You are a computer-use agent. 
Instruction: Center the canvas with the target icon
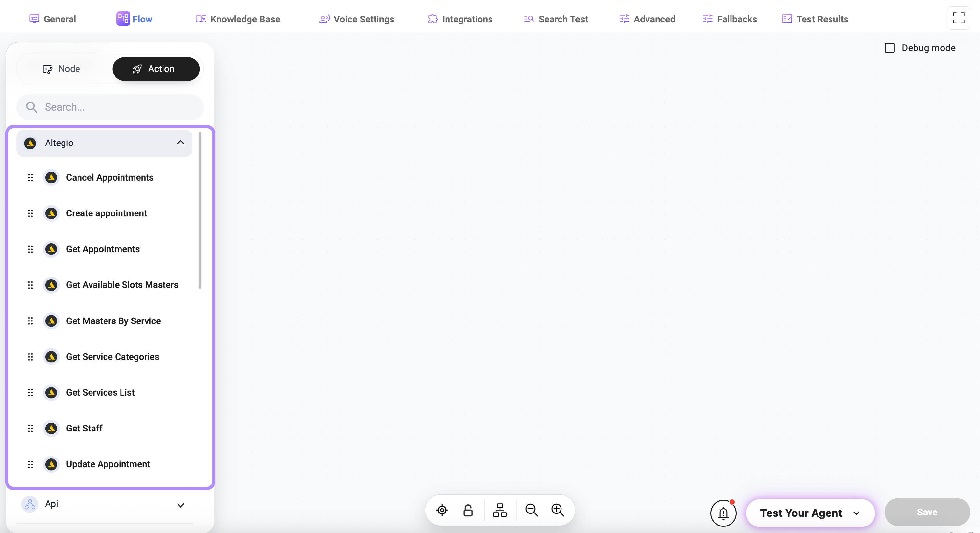tap(442, 510)
